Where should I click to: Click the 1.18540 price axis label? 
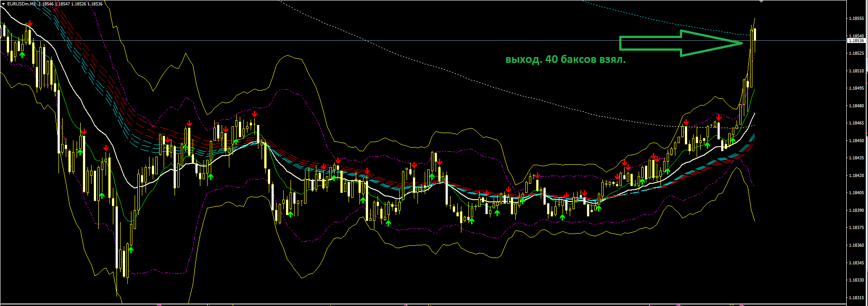click(856, 36)
